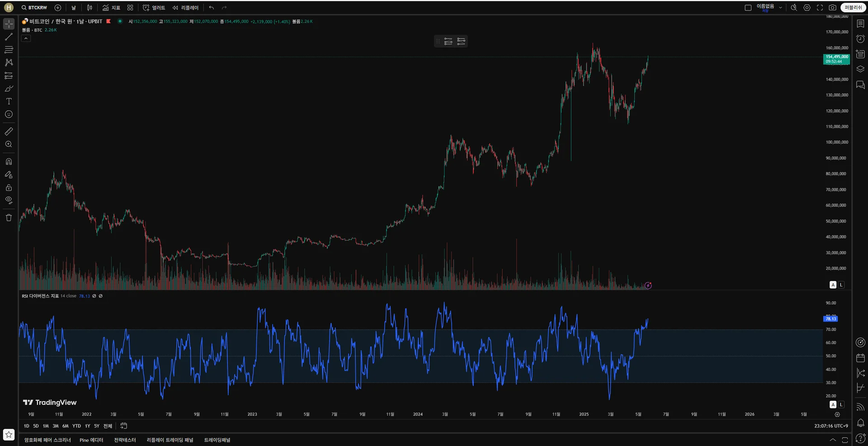Open the economic calendar panel icon
This screenshot has width=868, height=446.
click(x=860, y=358)
